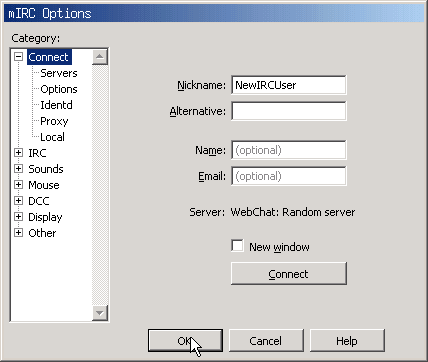The height and width of the screenshot is (362, 428).
Task: Select the DCC category label
Action: [x=39, y=201]
